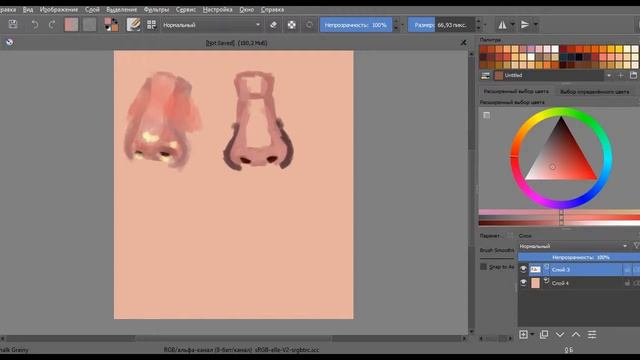Open the menu "Сервис"
Image resolution: width=640 pixels, height=360 pixels.
point(186,9)
